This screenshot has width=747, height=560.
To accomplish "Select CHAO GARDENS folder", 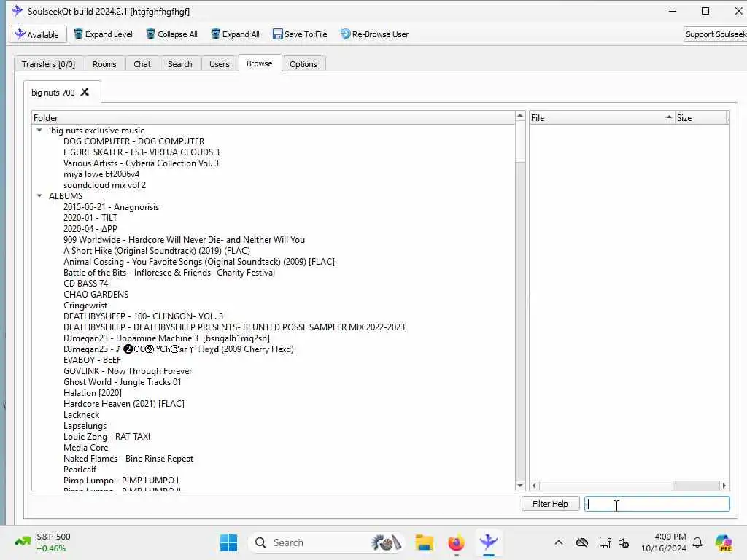I will coord(96,295).
